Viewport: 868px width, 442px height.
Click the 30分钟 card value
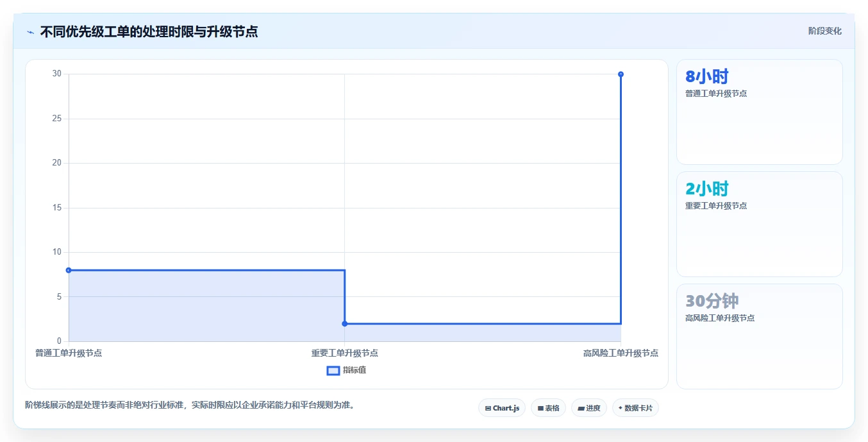click(712, 302)
